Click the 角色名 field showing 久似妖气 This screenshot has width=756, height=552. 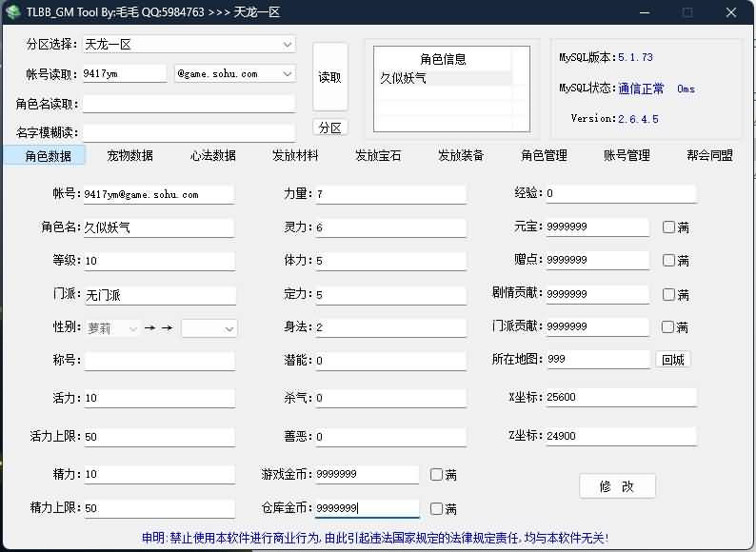point(159,228)
